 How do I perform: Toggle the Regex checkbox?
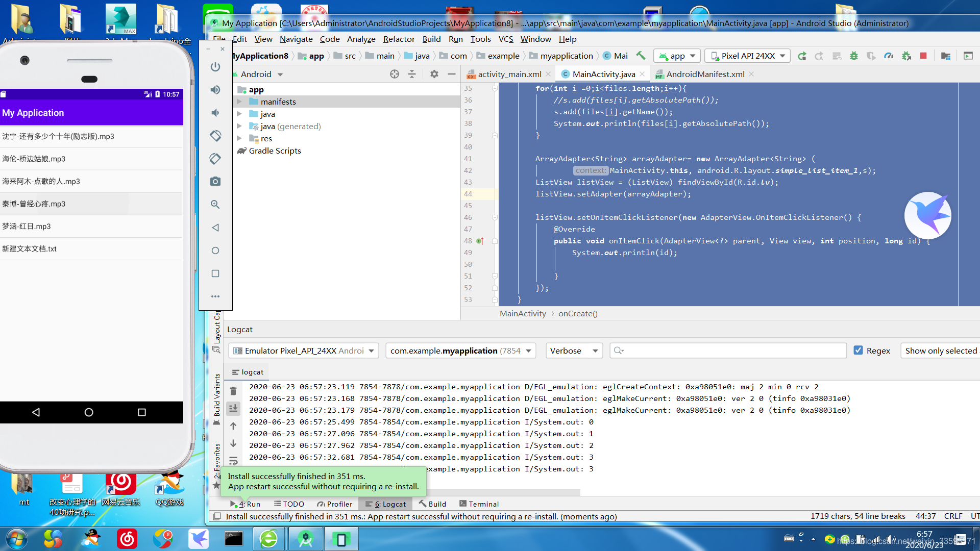(x=858, y=350)
